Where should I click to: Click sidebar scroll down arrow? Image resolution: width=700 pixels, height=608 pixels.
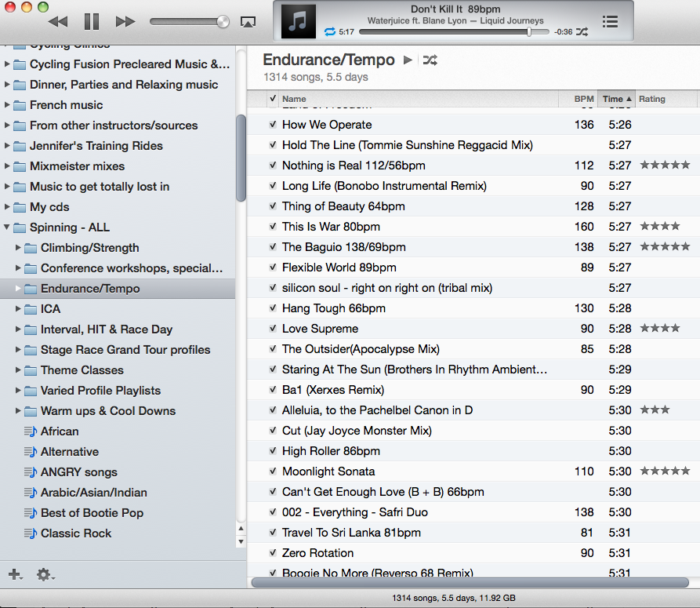241,542
